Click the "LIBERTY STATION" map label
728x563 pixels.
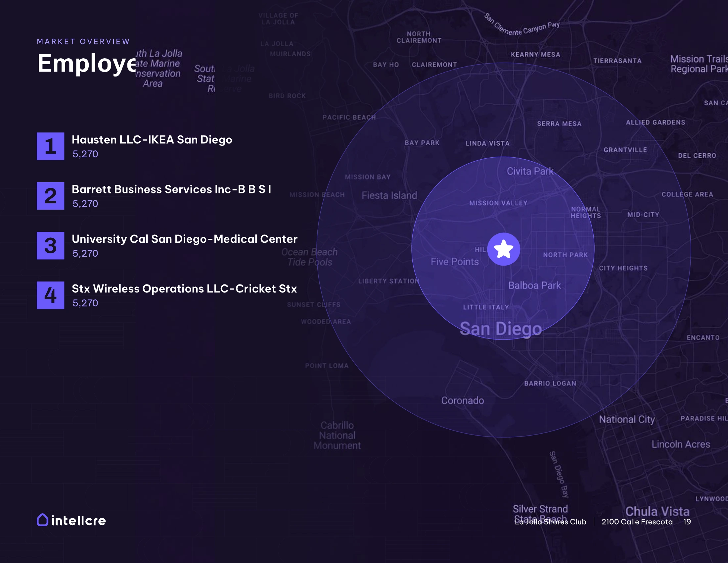389,281
